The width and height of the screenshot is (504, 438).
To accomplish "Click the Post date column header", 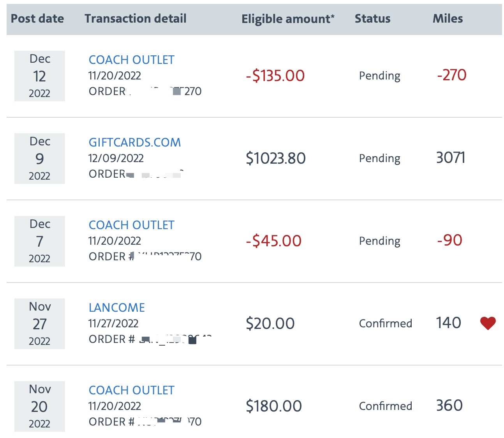I will 37,18.
